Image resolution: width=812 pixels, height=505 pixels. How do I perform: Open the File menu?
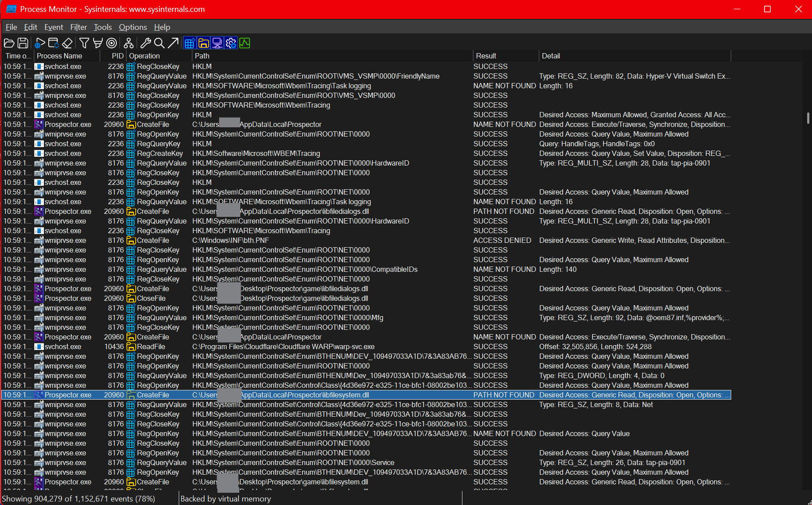(11, 27)
